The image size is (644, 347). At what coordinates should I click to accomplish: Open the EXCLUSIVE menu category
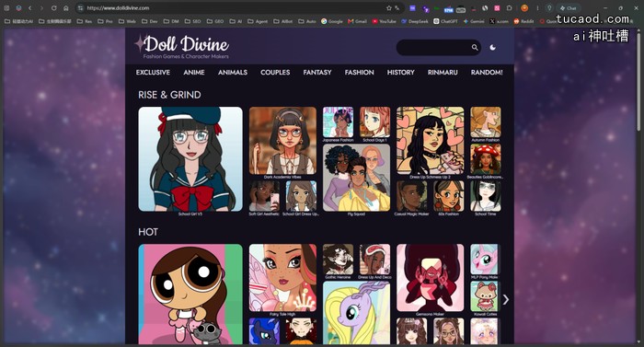(x=153, y=73)
